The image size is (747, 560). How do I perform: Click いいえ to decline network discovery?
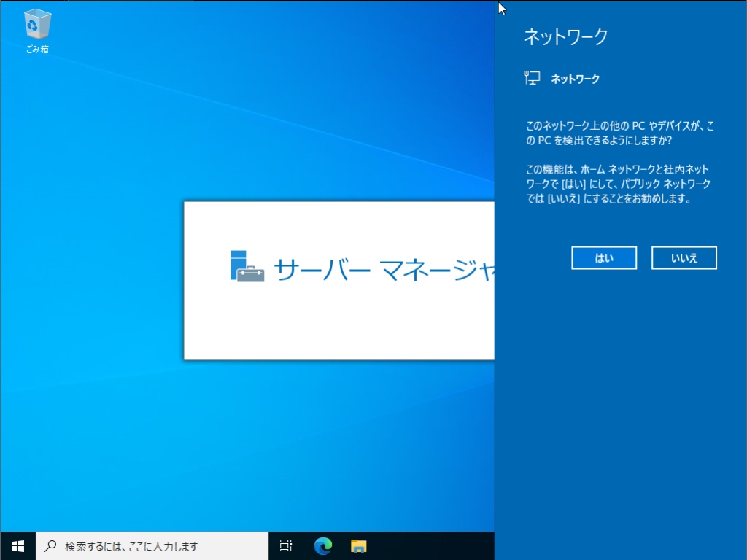[684, 258]
